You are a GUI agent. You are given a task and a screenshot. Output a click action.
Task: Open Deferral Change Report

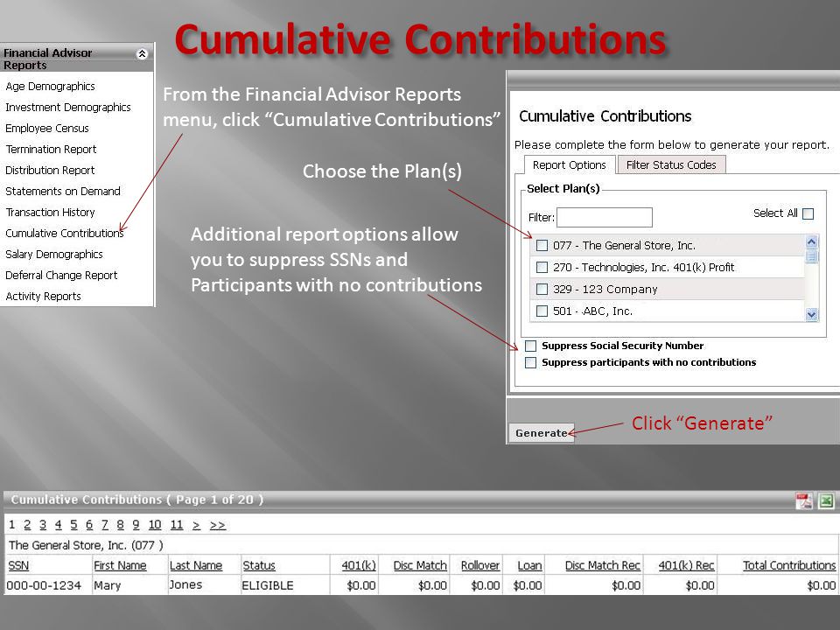coord(61,276)
